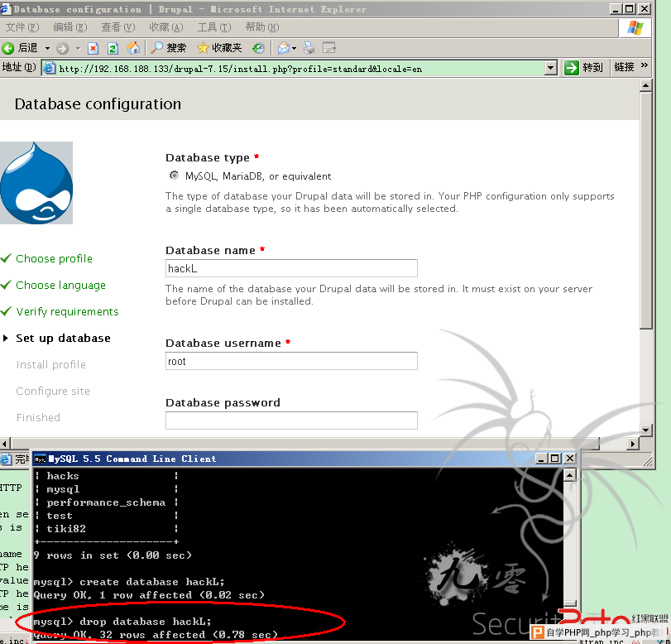Open Forward button history dropdown arrow
This screenshot has width=671, height=644.
click(79, 48)
